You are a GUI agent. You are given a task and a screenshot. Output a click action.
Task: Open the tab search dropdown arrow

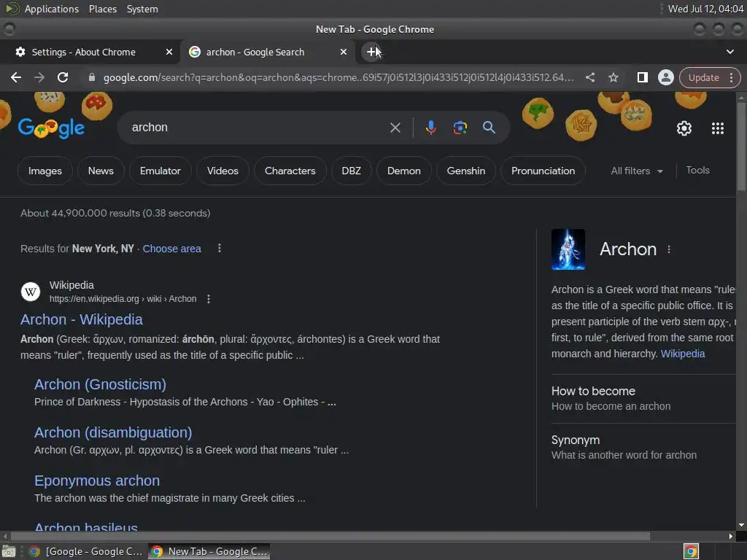pyautogui.click(x=729, y=52)
